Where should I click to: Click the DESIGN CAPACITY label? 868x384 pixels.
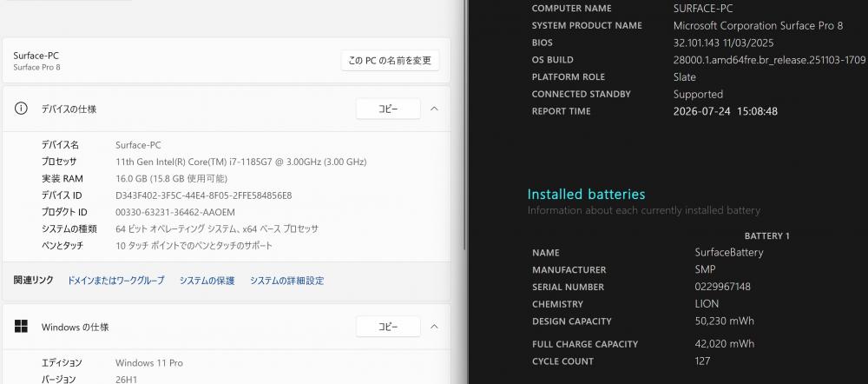point(572,321)
